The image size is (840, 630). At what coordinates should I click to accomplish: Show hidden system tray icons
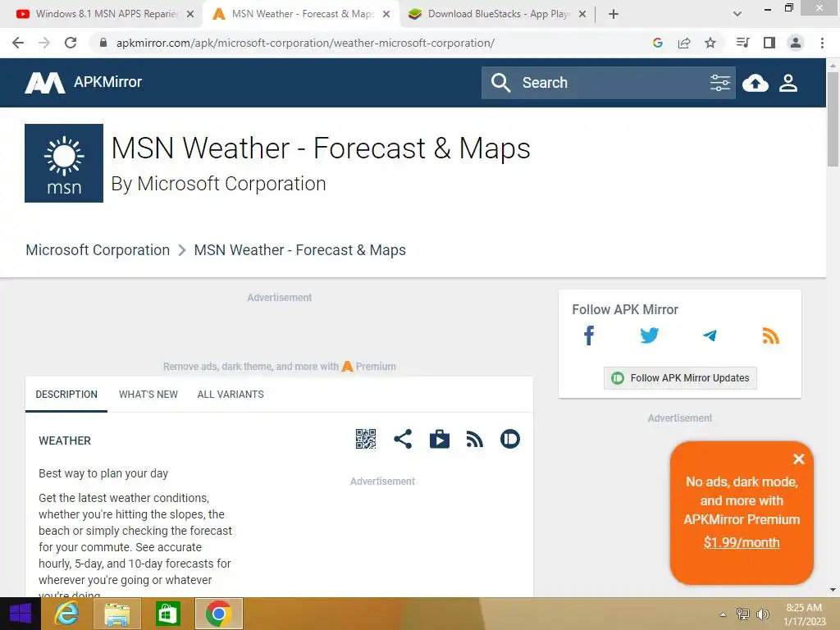coord(724,614)
